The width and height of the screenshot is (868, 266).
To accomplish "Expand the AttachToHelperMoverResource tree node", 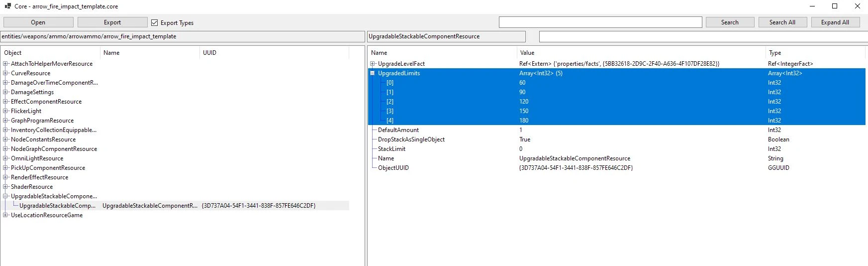I will (x=5, y=64).
